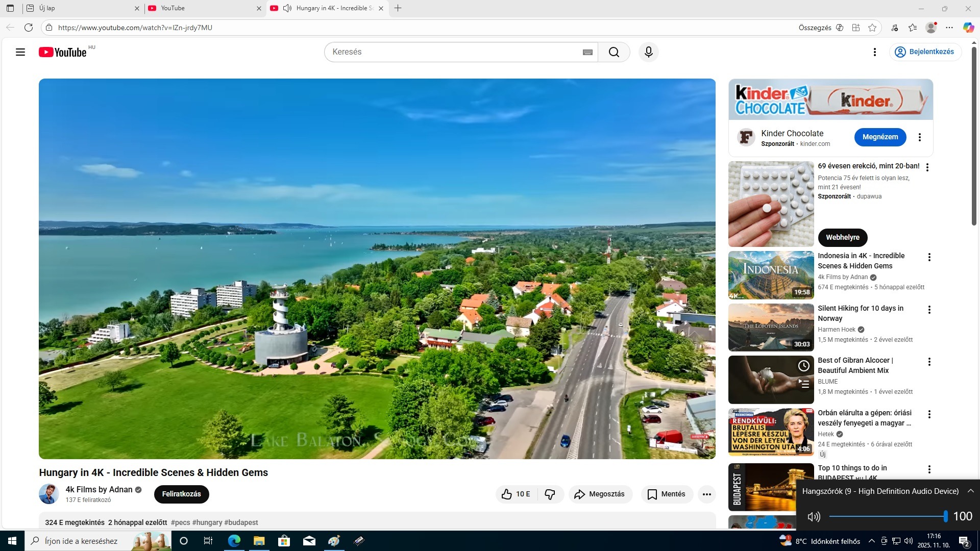Adjust the speaker volume slider
Screen dimensions: 980x551
(x=945, y=516)
